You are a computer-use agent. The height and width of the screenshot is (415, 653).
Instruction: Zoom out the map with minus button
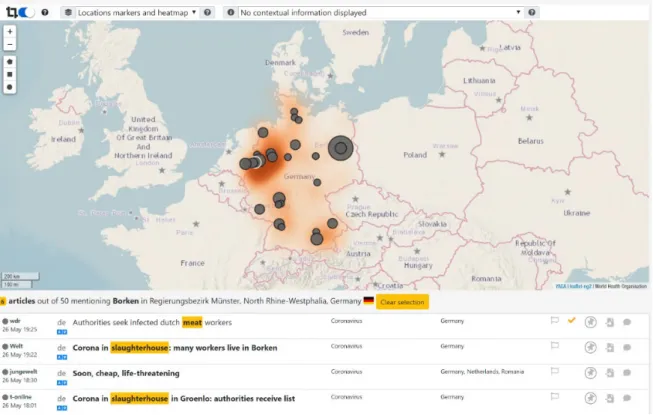10,44
